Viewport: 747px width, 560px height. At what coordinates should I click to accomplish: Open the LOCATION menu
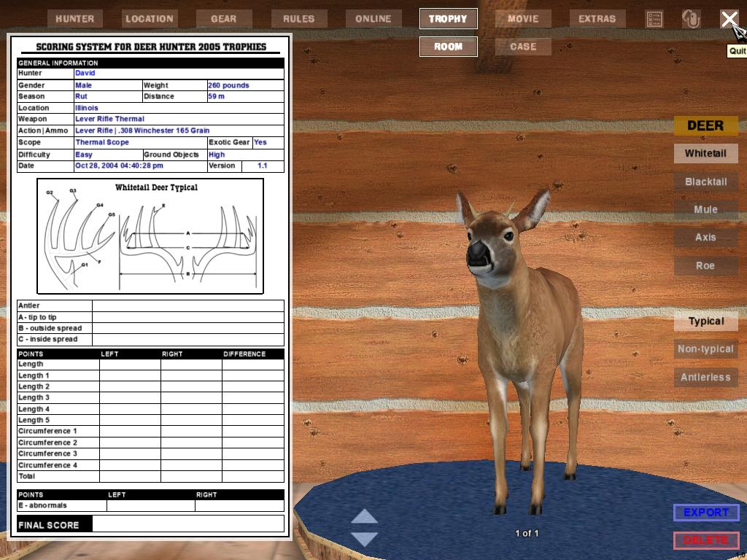click(149, 19)
